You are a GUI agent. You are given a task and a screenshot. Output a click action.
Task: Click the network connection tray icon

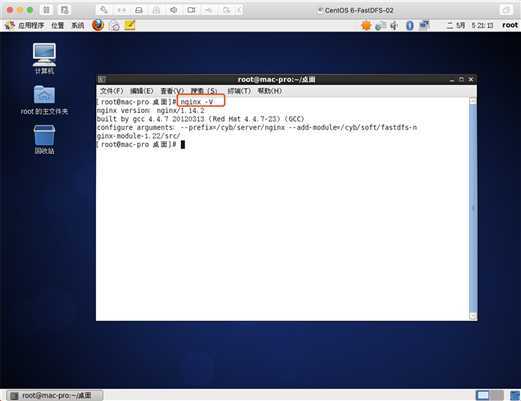[424, 25]
